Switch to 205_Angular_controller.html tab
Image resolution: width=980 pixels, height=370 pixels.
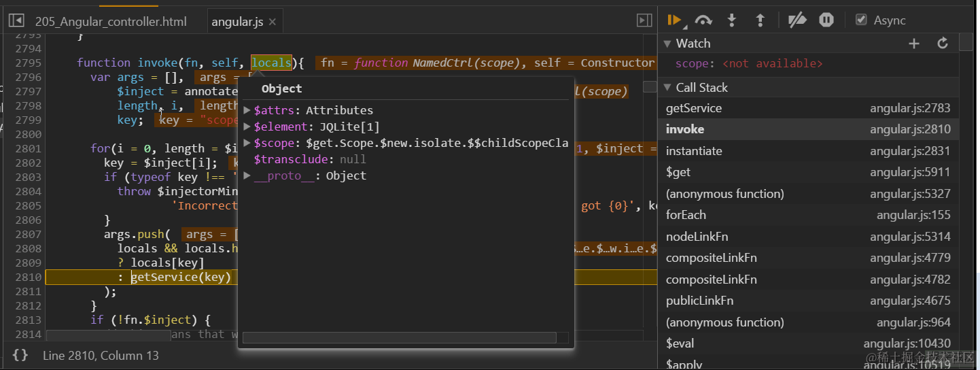111,22
